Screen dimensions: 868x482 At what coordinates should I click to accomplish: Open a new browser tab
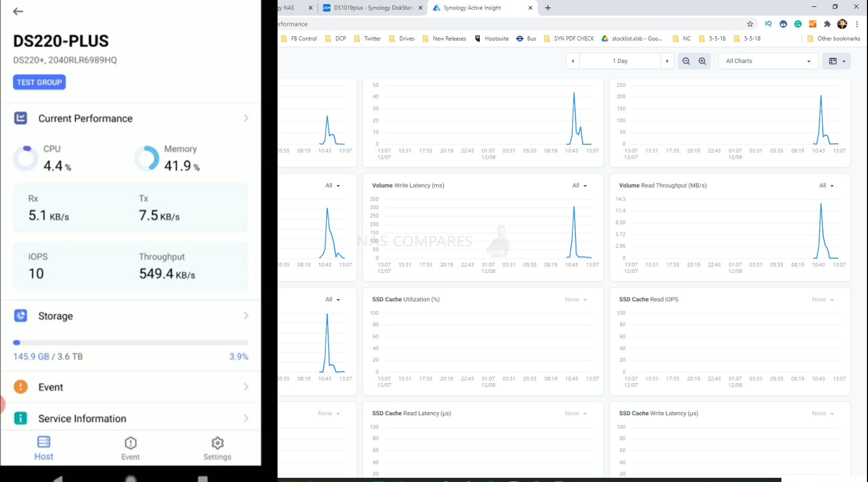click(x=548, y=8)
